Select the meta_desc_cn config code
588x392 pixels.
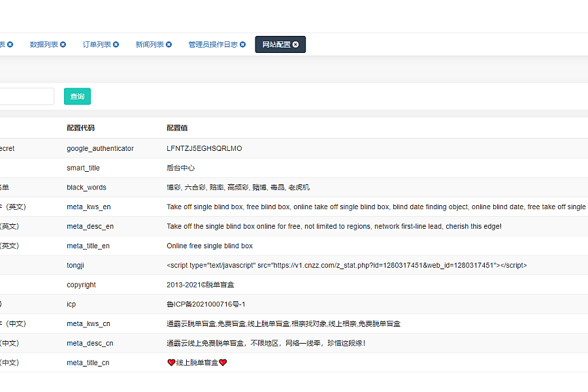tap(90, 344)
